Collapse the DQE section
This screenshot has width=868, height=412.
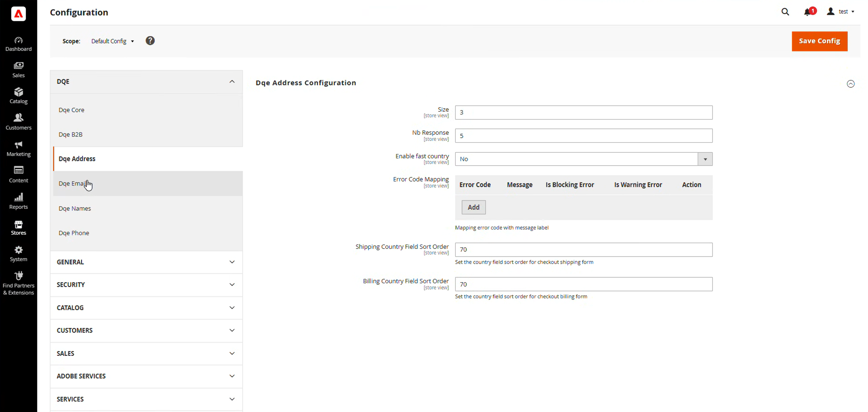point(232,82)
